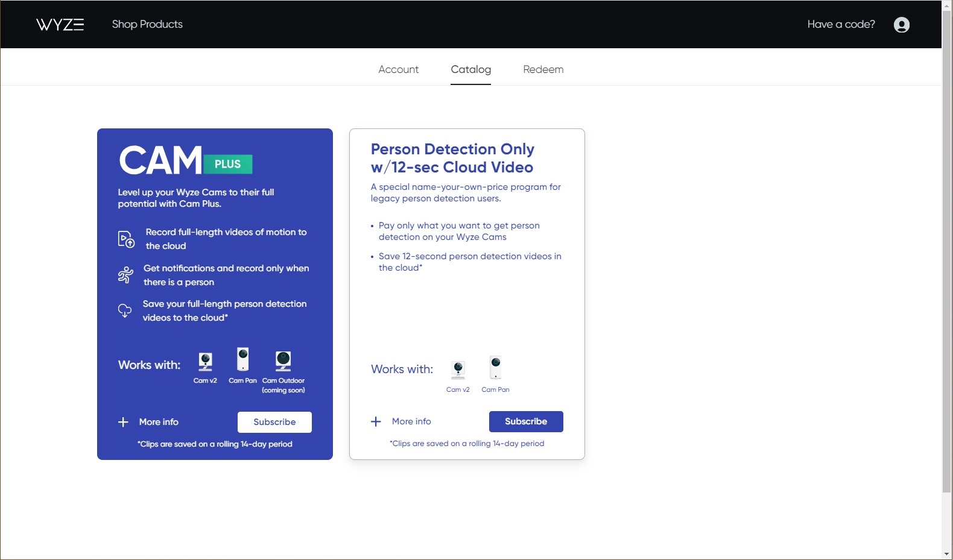Subscribe to Person Detection Only plan
This screenshot has width=953, height=560.
(x=526, y=421)
